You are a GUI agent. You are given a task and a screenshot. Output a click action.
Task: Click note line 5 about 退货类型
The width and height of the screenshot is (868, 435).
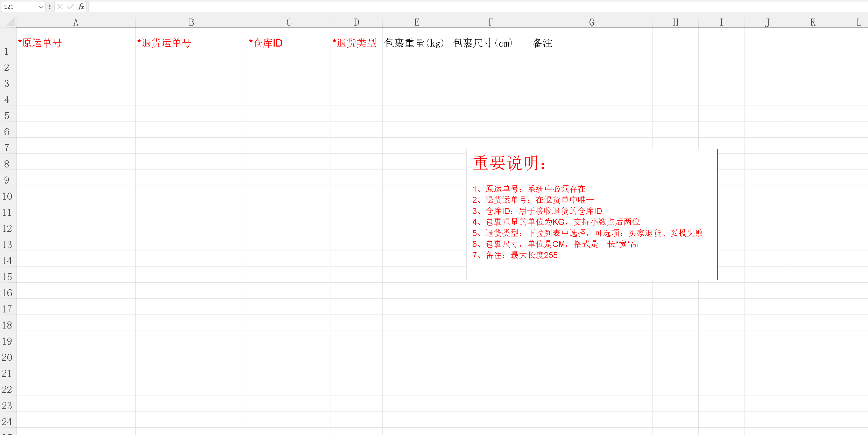587,233
